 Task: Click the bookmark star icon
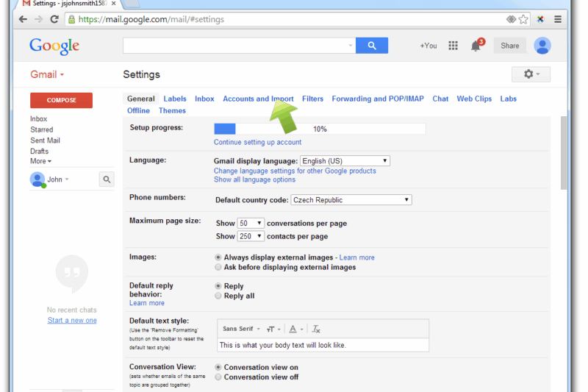pos(523,19)
